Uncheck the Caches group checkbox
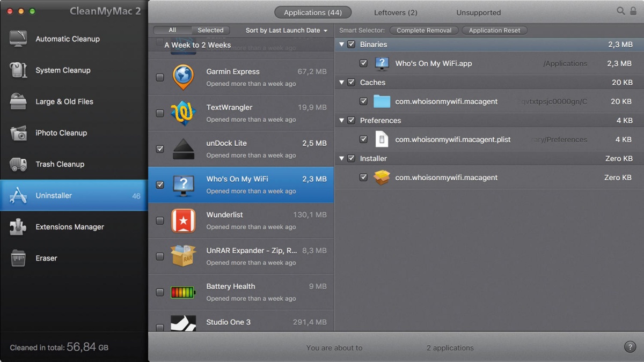644x362 pixels. coord(352,83)
